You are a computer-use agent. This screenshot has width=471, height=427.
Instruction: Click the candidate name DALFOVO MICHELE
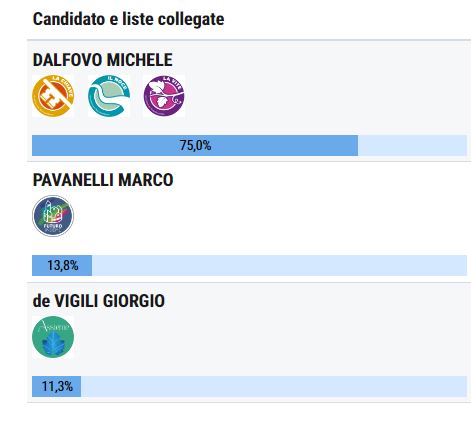coord(103,60)
